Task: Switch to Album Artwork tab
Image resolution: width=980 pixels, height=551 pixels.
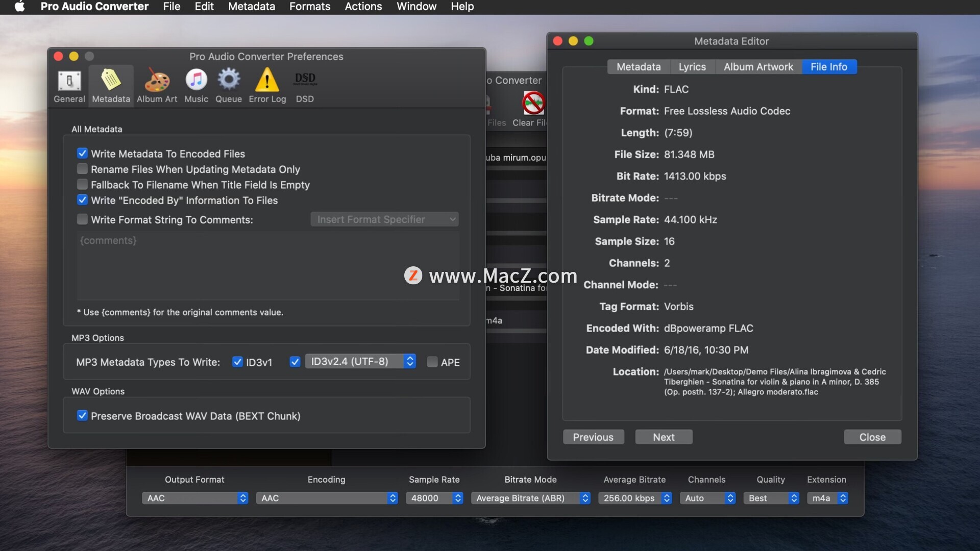Action: pyautogui.click(x=758, y=67)
